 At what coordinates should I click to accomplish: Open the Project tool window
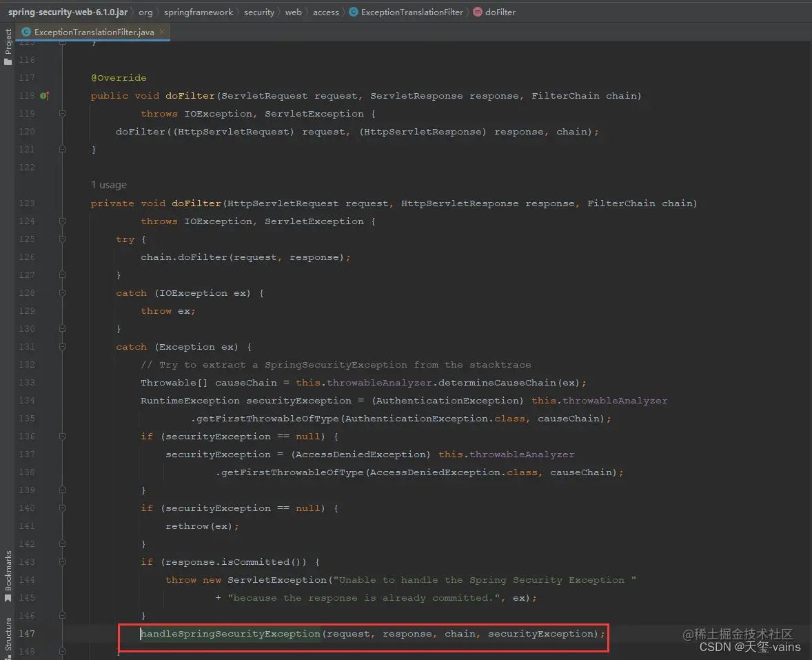(x=8, y=47)
